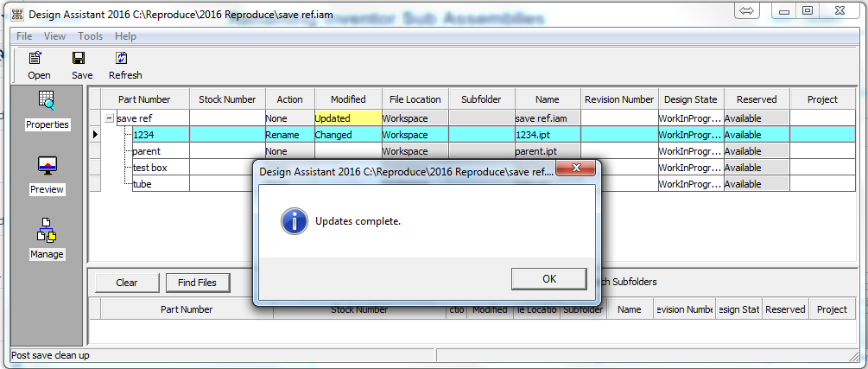Click the blue info icon in the dialog
Image resolution: width=868 pixels, height=369 pixels.
[x=295, y=222]
